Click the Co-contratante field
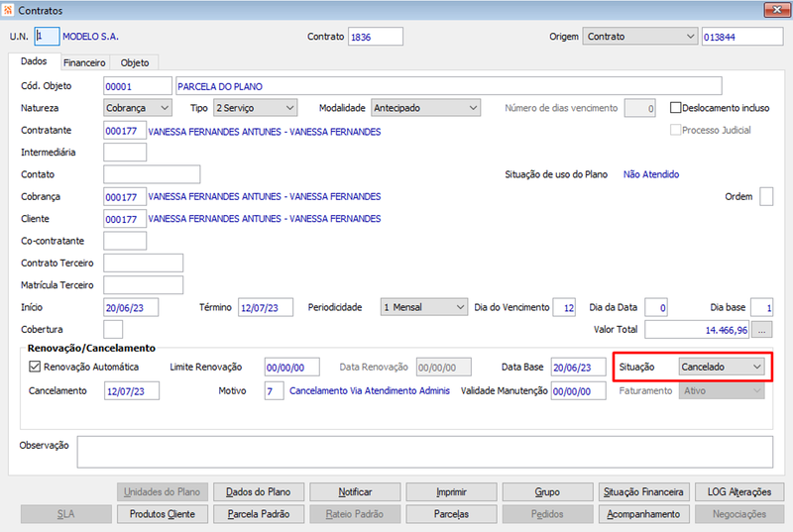793x532 pixels. [125, 241]
